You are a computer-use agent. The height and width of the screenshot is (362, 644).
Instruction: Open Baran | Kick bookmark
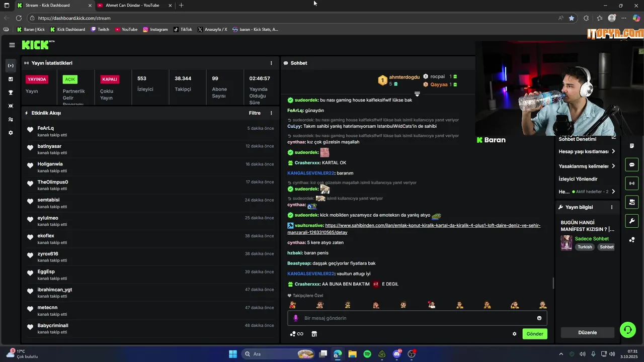click(x=31, y=29)
